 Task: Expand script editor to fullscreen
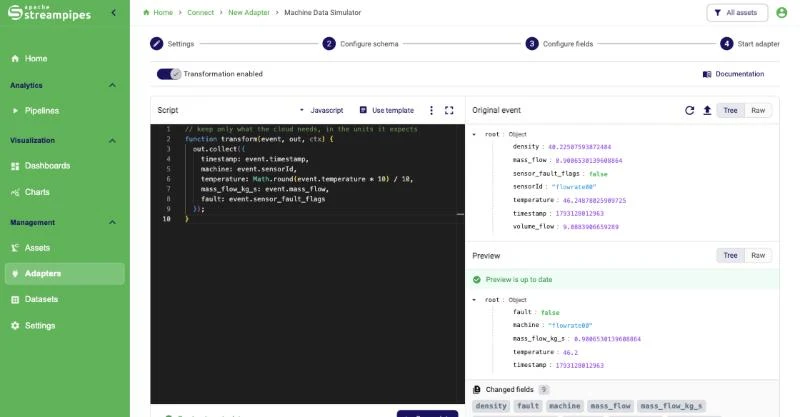[x=449, y=110]
